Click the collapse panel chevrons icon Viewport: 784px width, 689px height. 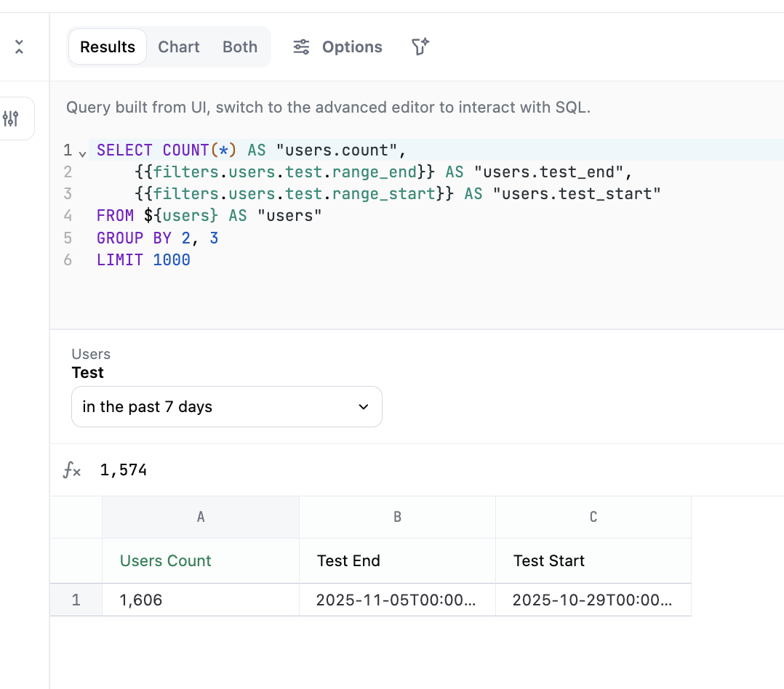(x=19, y=47)
